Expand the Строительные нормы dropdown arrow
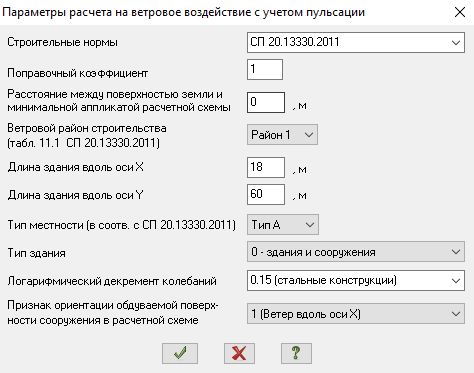The image size is (474, 373). (456, 43)
